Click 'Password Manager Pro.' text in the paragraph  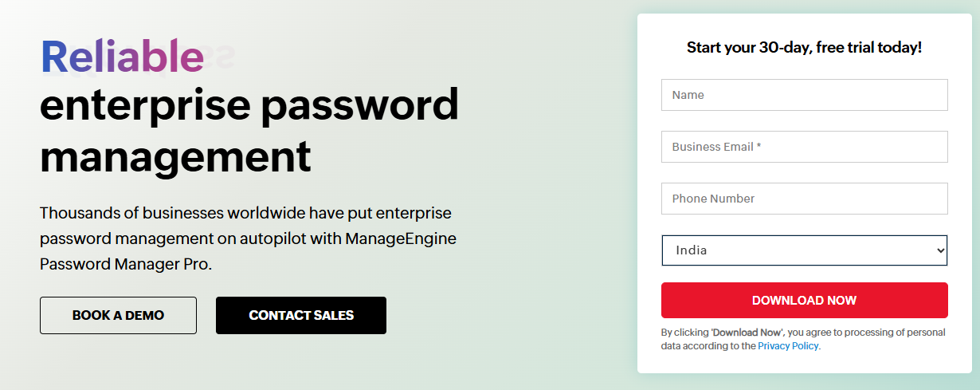125,264
